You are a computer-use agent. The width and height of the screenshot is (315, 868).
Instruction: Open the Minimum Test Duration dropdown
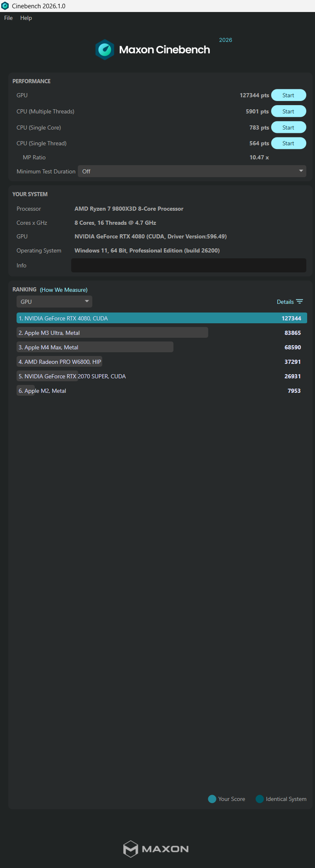[192, 171]
